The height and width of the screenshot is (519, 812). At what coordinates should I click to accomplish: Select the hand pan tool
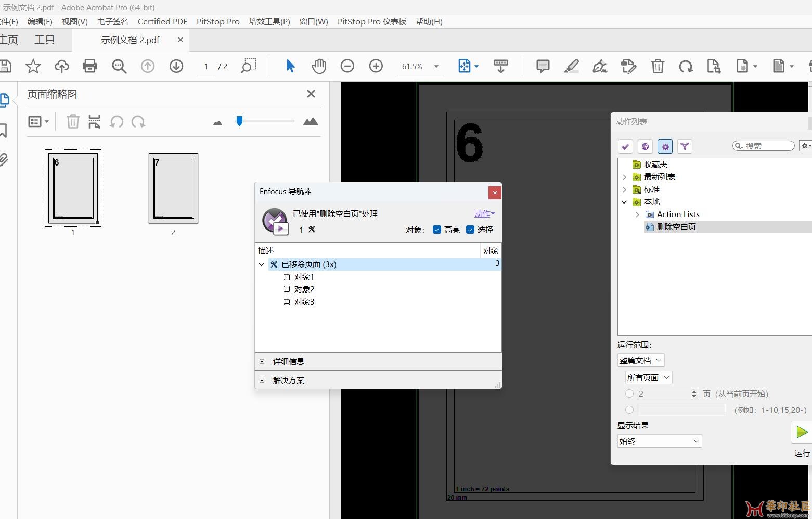point(318,66)
